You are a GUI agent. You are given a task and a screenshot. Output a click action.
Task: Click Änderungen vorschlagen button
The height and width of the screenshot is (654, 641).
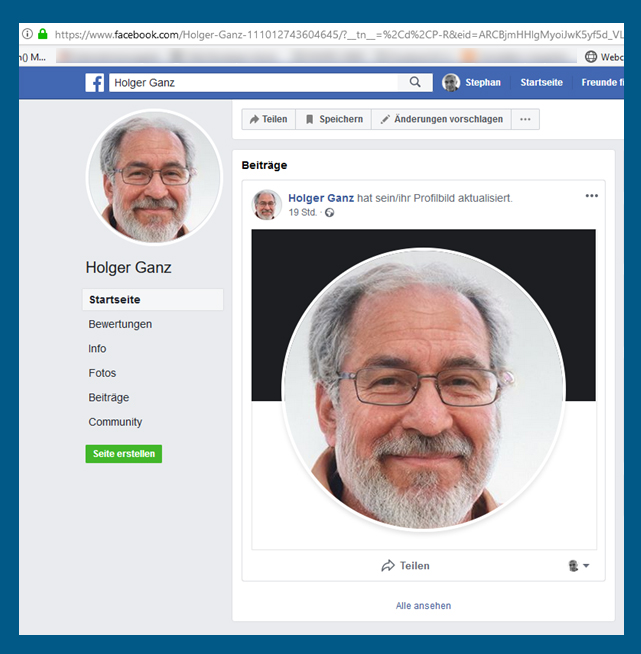pos(441,119)
